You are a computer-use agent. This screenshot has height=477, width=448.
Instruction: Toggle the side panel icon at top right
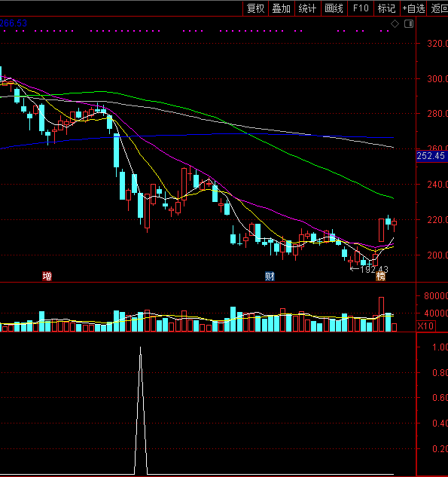coord(409,23)
